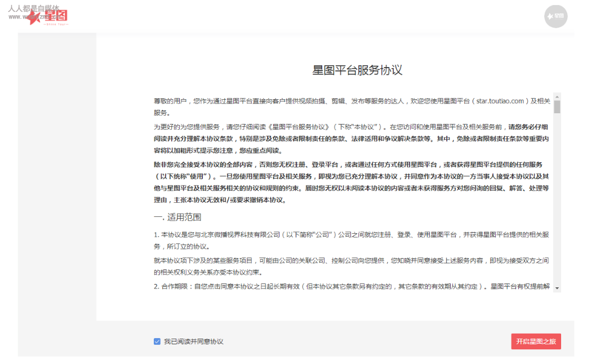Click the paragraph starting 尊敬的用户

tap(352, 107)
